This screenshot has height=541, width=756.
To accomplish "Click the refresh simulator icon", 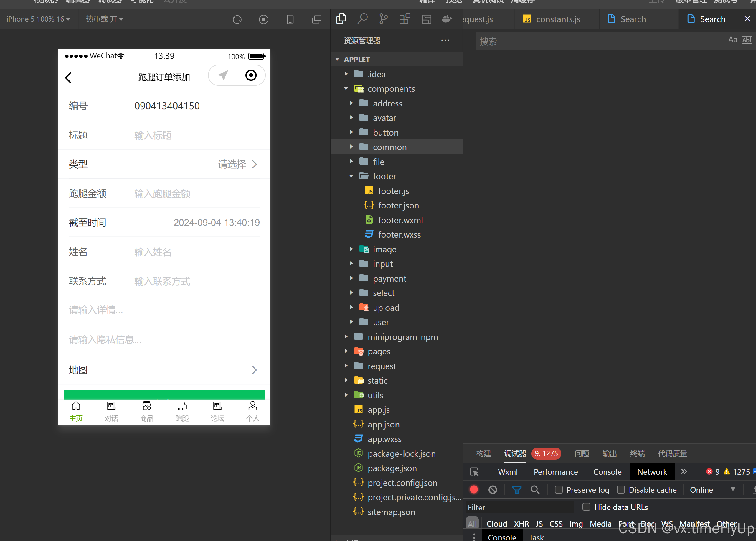I will [237, 19].
